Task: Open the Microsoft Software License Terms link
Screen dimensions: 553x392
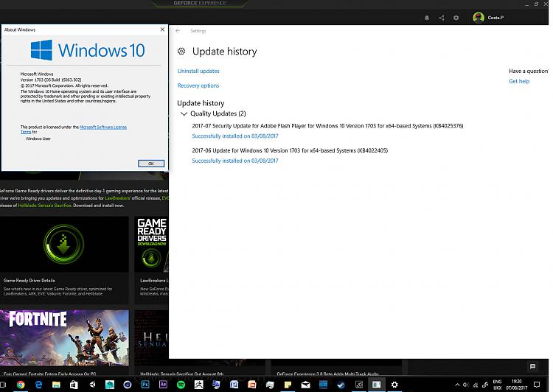Action: 103,127
